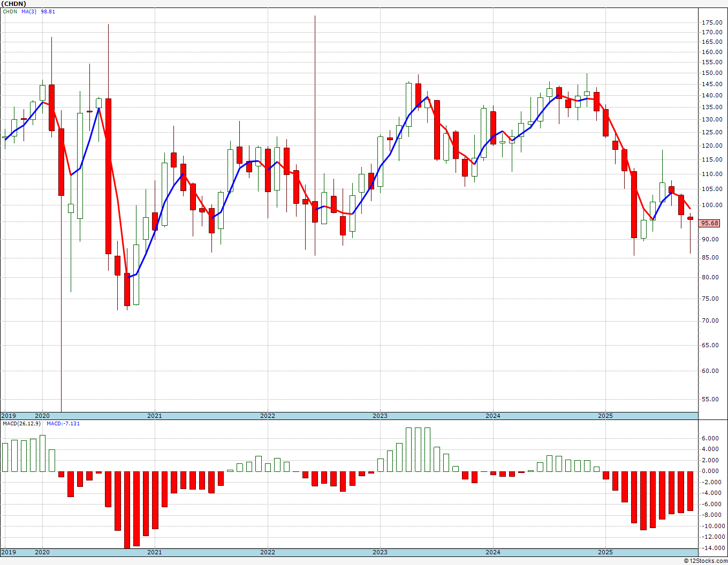728x565 pixels.
Task: Click the 150.00 price axis label
Action: pos(711,73)
